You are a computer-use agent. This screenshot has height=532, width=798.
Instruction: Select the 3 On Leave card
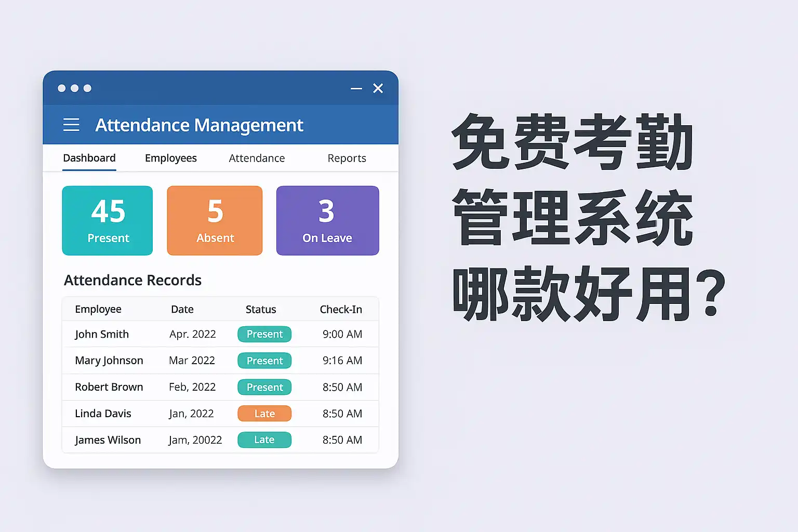[327, 220]
